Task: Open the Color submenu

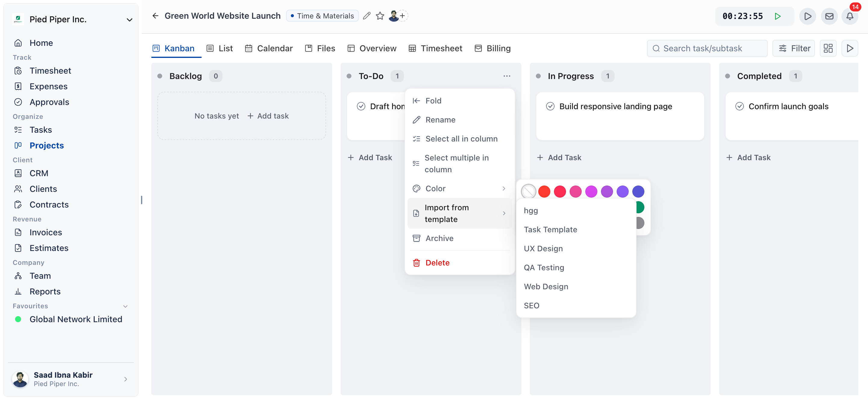Action: tap(460, 188)
